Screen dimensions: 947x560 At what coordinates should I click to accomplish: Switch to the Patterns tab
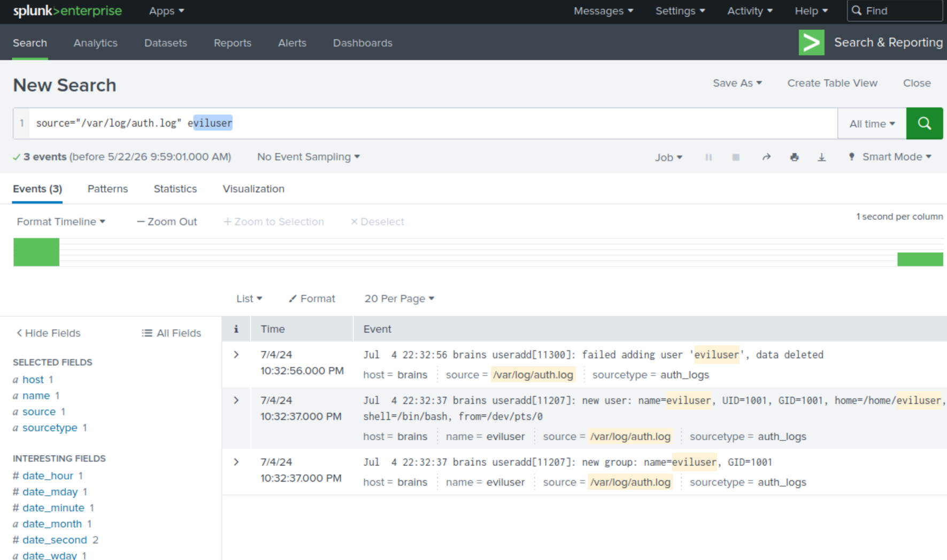click(x=107, y=189)
